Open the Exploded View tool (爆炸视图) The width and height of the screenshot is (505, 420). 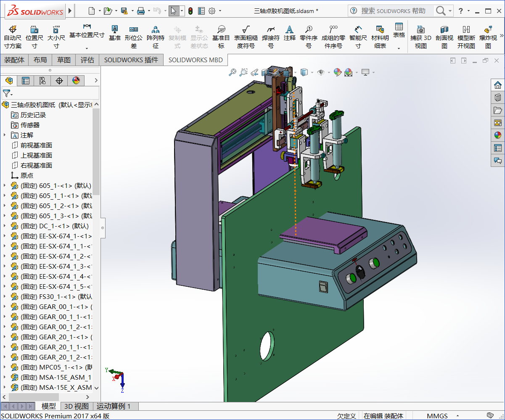(x=488, y=37)
